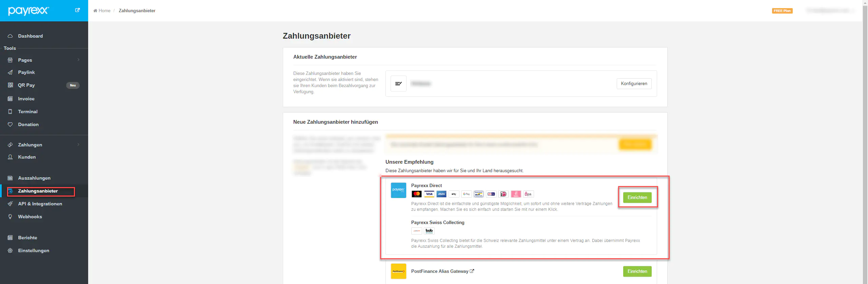Expand the Zahlungen submenu arrow
This screenshot has width=868, height=284.
click(x=78, y=145)
